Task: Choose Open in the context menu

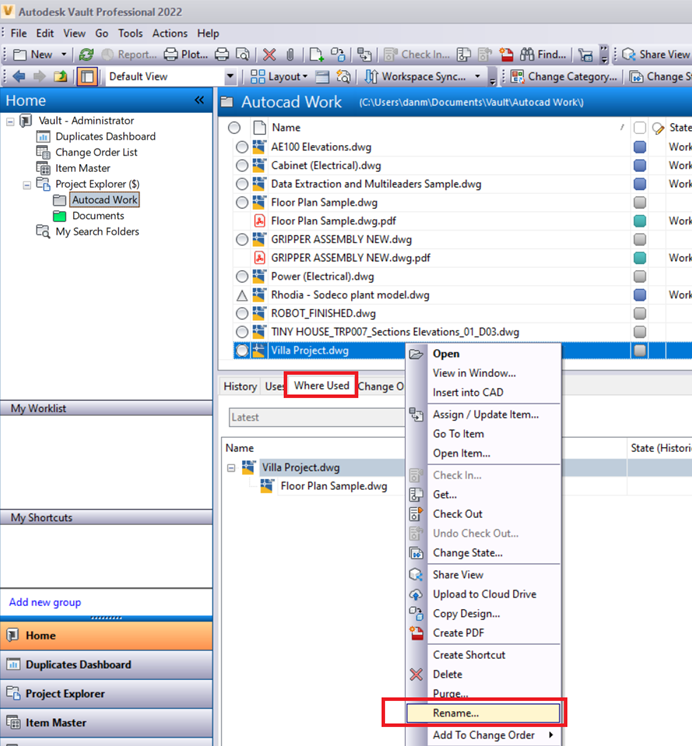Action: click(483, 354)
